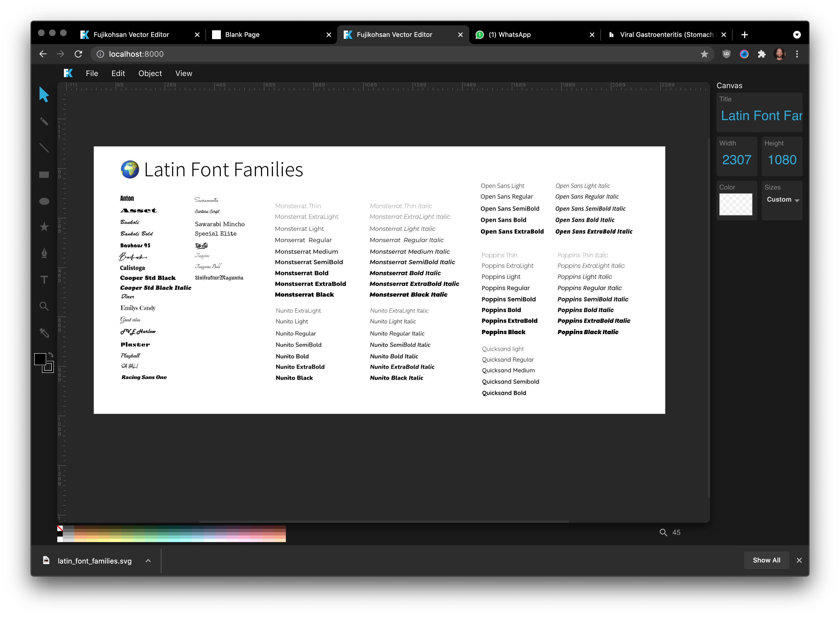Image resolution: width=840 pixels, height=617 pixels.
Task: Select the Star shape tool
Action: [x=44, y=227]
